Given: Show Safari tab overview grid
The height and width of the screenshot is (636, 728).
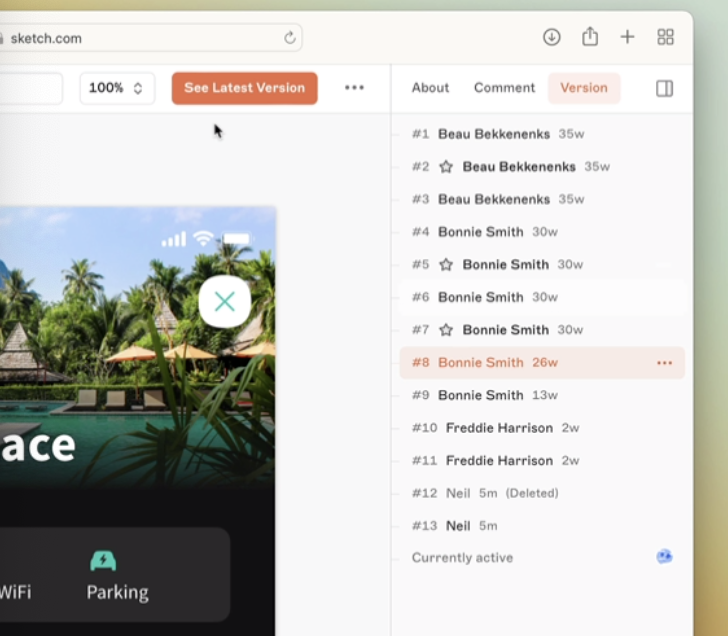Looking at the screenshot, I should pyautogui.click(x=665, y=37).
